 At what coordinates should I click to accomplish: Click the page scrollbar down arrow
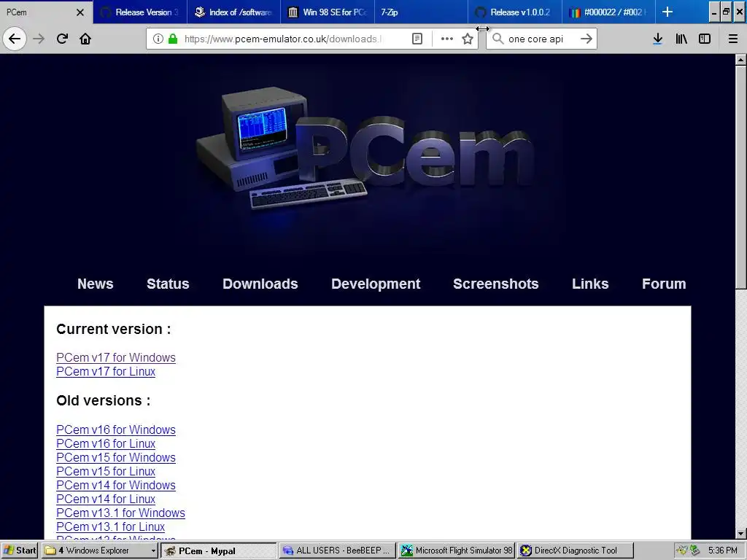pos(740,534)
